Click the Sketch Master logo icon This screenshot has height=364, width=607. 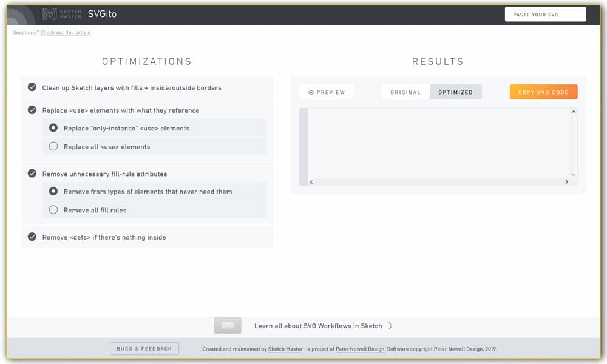pos(49,14)
